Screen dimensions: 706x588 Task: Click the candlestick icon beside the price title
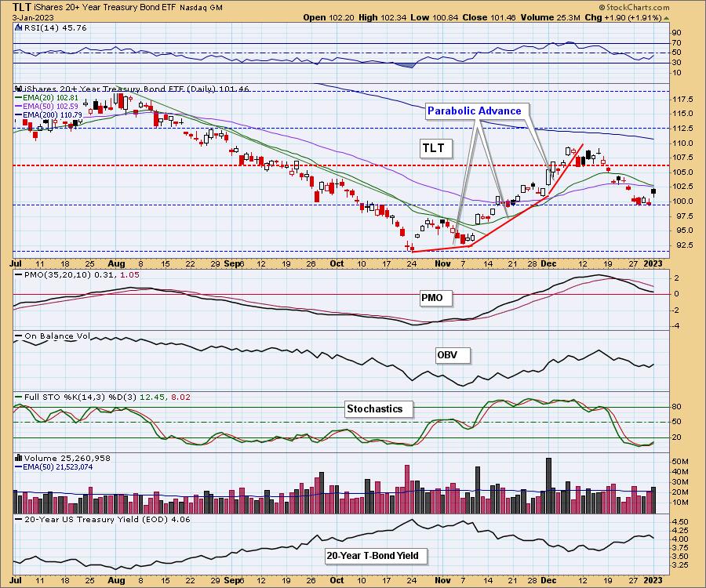pos(18,89)
